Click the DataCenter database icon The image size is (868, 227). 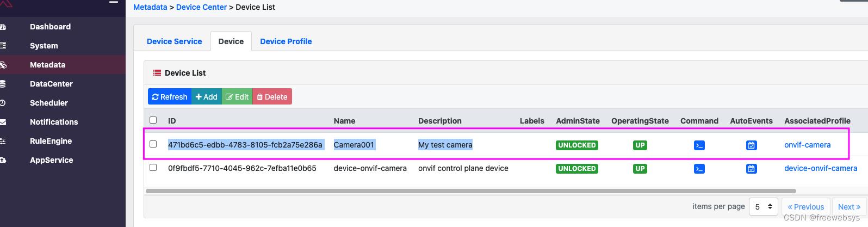(x=3, y=84)
